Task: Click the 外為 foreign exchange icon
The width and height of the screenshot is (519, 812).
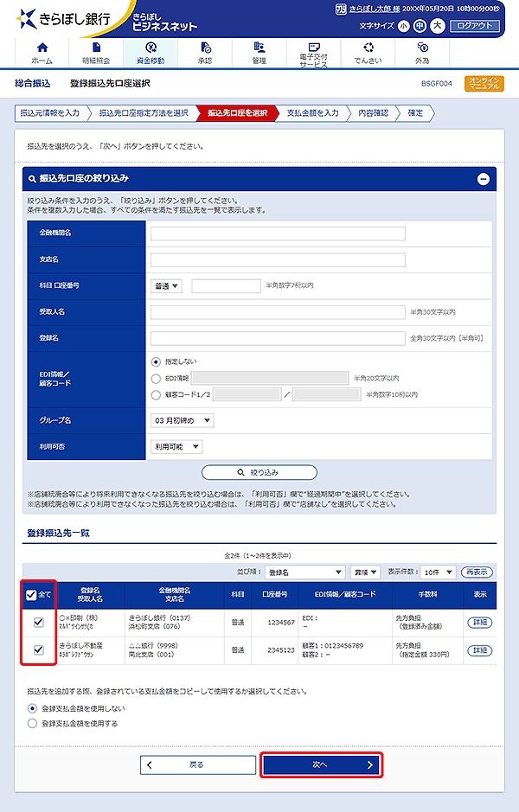Action: (422, 48)
